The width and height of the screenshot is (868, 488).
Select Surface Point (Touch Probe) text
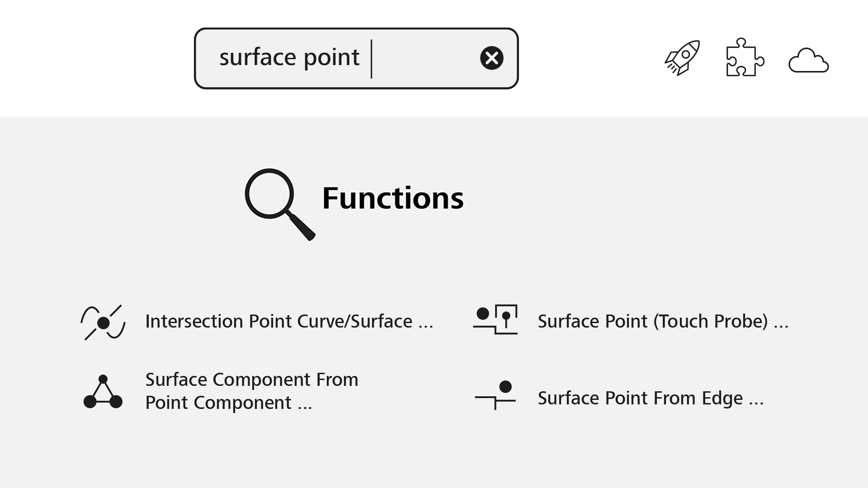[652, 321]
